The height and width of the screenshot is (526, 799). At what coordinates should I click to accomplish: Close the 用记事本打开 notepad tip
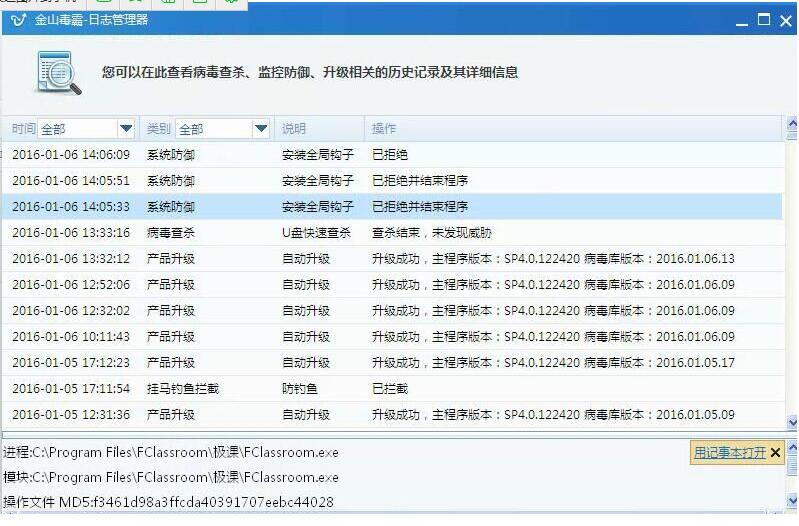tap(775, 453)
